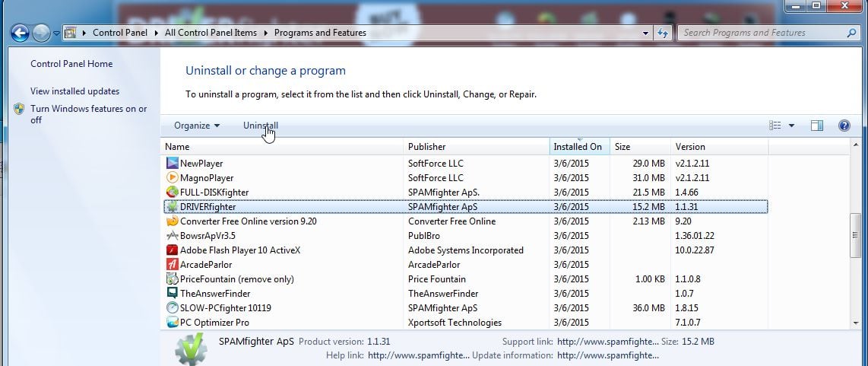Select the TheAnswerFinder program name

click(215, 294)
